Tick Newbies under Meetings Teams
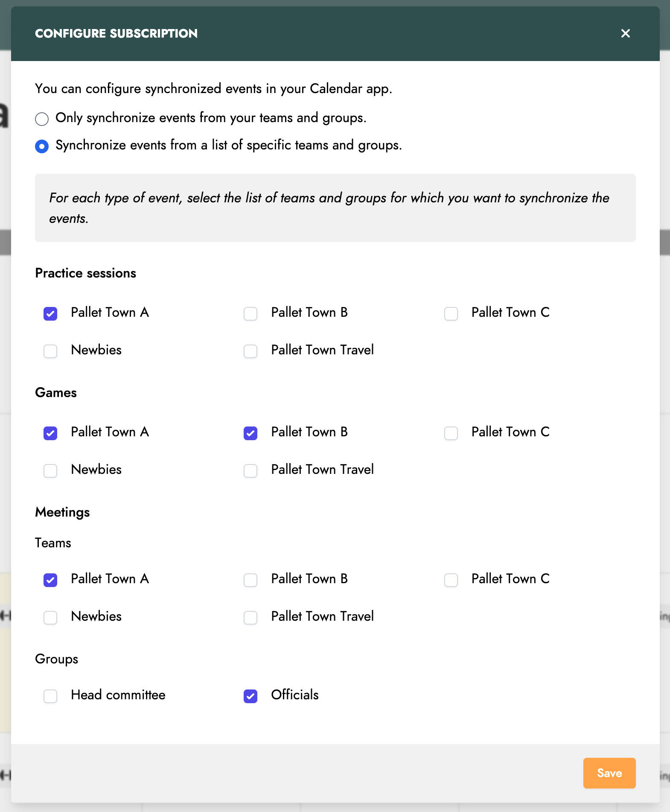This screenshot has height=812, width=670. click(50, 618)
